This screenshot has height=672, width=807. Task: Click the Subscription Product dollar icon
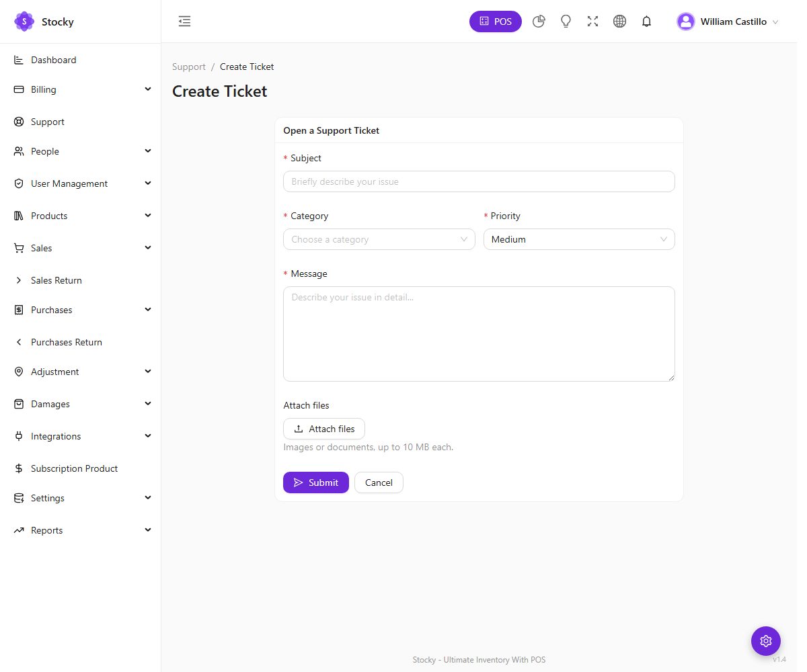(19, 468)
